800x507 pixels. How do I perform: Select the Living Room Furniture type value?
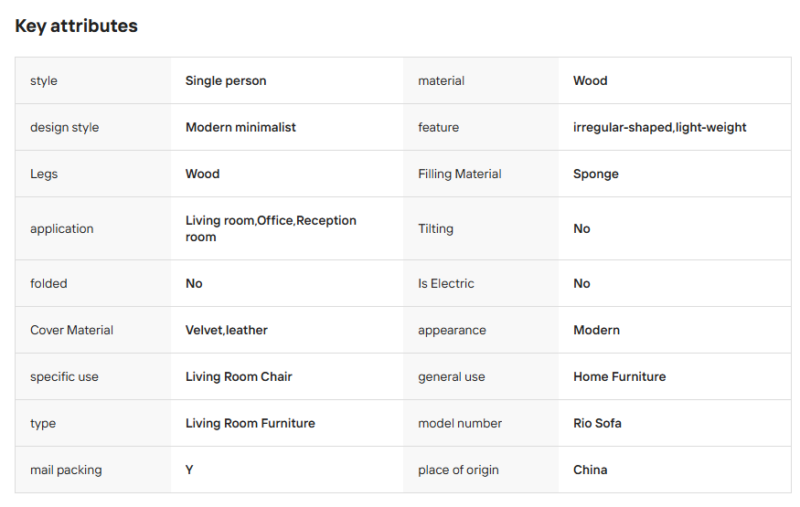pyautogui.click(x=250, y=423)
